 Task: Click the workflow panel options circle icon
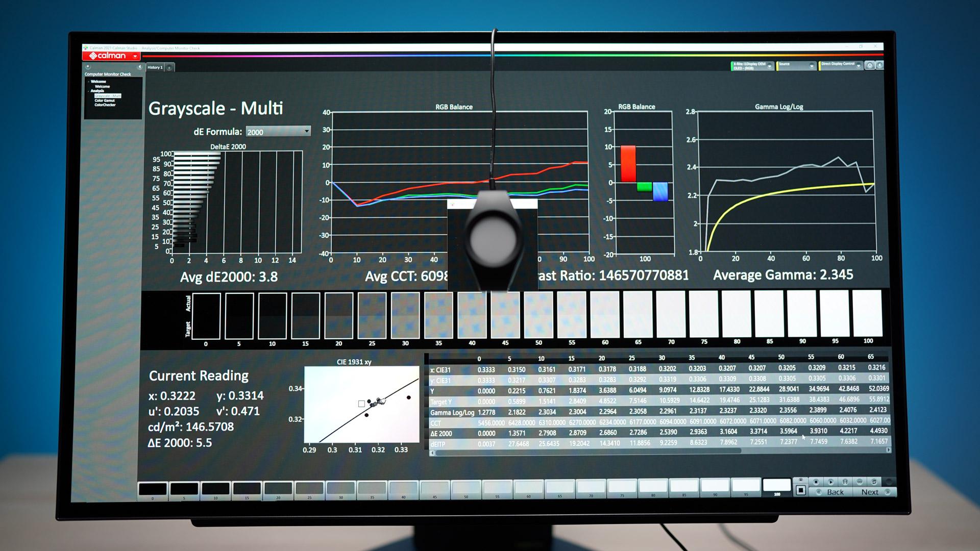[x=88, y=67]
